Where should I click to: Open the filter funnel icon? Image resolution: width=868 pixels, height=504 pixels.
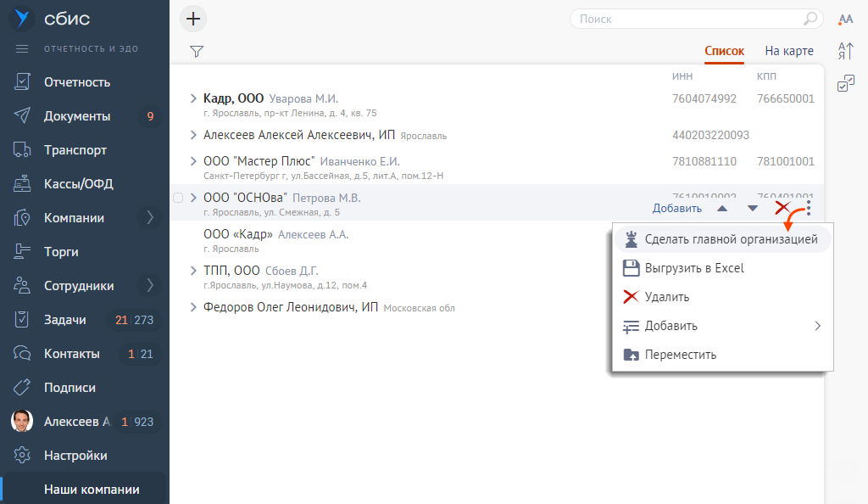[x=197, y=52]
